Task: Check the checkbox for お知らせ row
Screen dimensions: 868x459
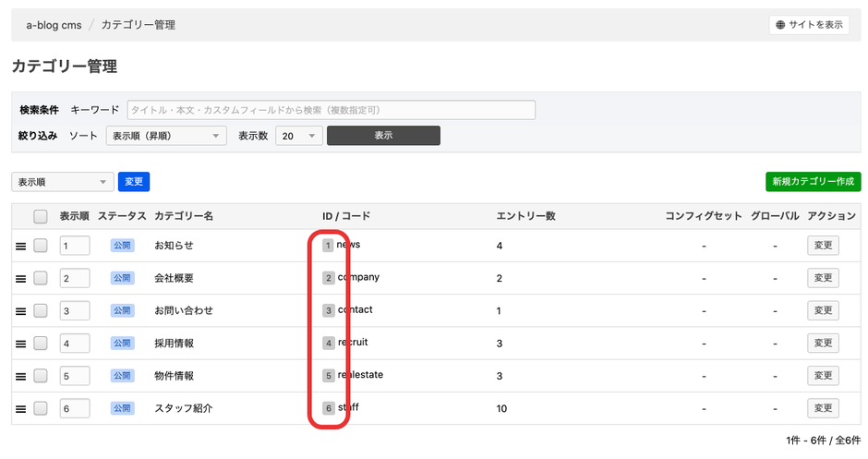Action: click(x=41, y=246)
